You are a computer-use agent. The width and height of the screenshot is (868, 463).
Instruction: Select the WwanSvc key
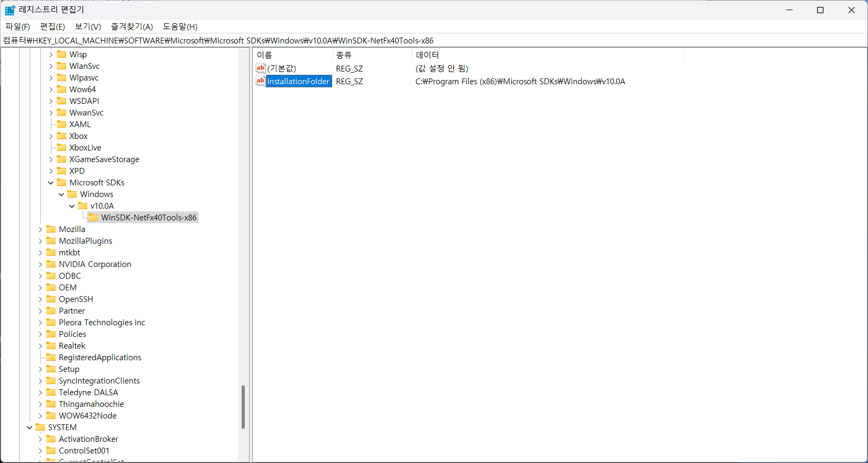click(x=86, y=112)
